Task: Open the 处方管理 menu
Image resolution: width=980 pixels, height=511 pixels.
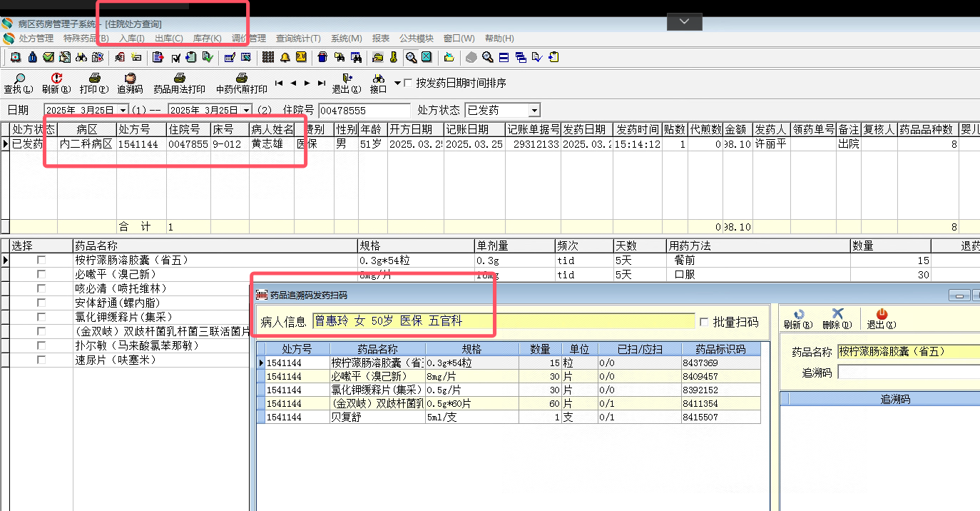Action: [x=36, y=39]
